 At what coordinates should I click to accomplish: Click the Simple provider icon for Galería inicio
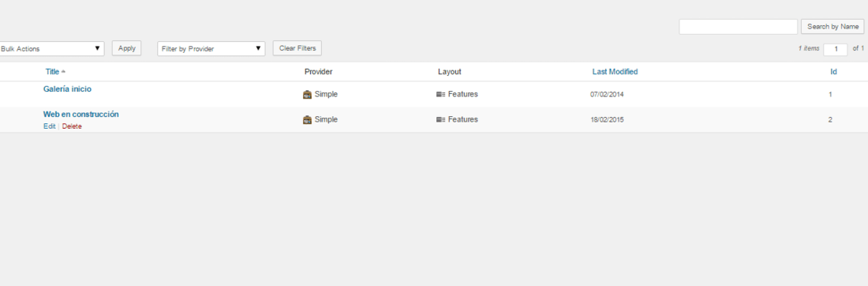click(307, 94)
